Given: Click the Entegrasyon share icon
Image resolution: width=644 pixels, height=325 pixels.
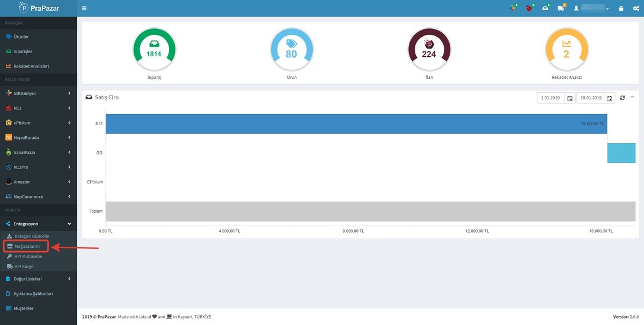Looking at the screenshot, I should coord(8,224).
